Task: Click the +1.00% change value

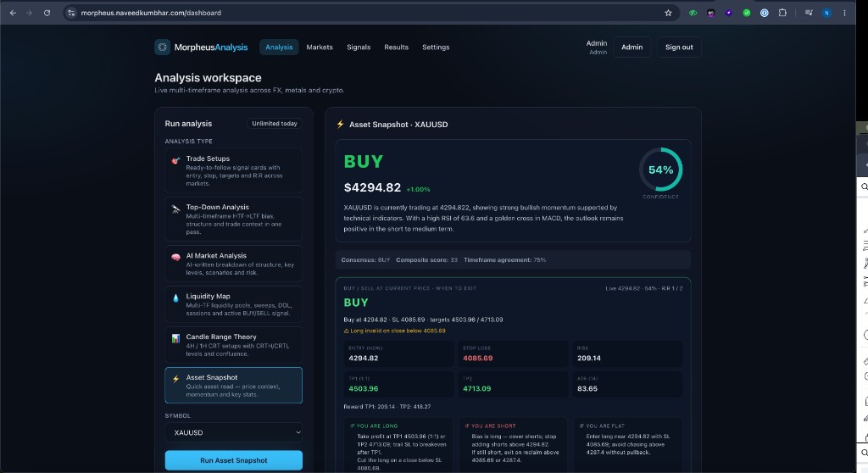Action: (x=418, y=189)
